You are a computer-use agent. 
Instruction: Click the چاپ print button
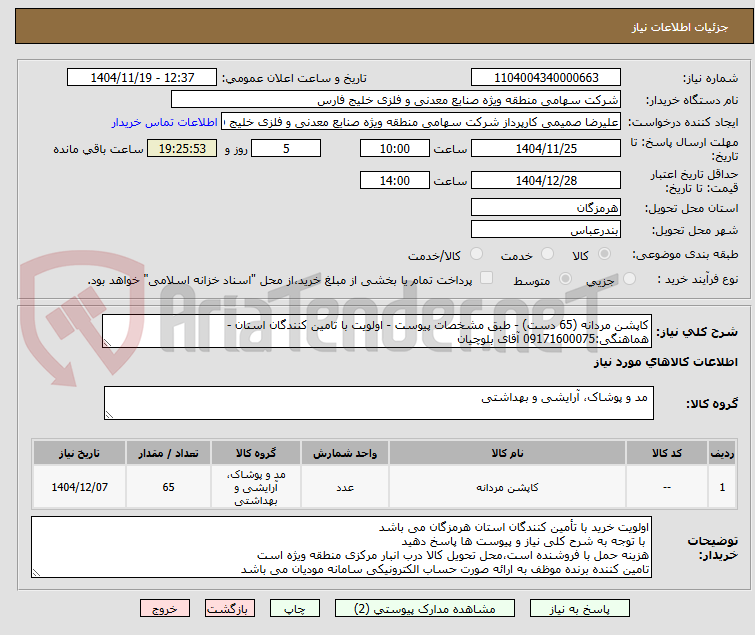(295, 609)
